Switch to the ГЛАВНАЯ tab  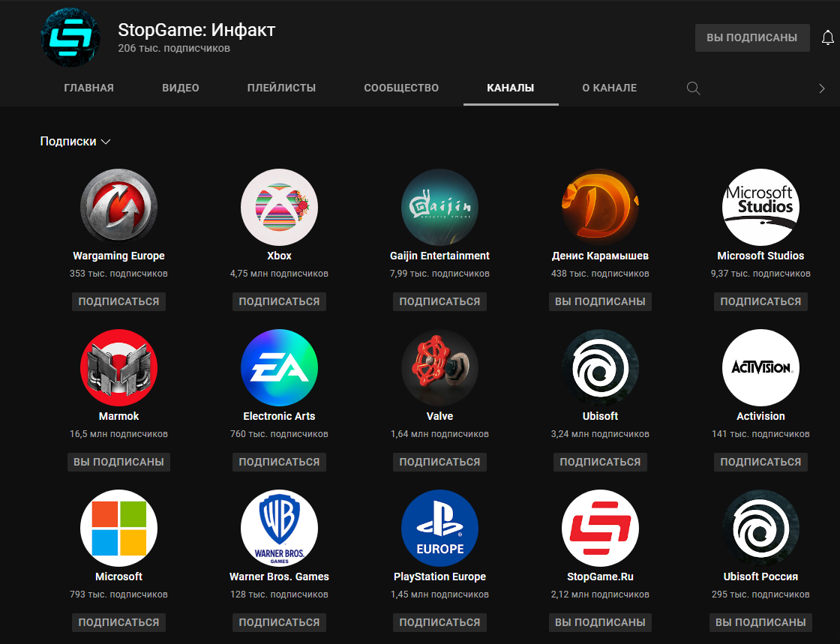(89, 88)
